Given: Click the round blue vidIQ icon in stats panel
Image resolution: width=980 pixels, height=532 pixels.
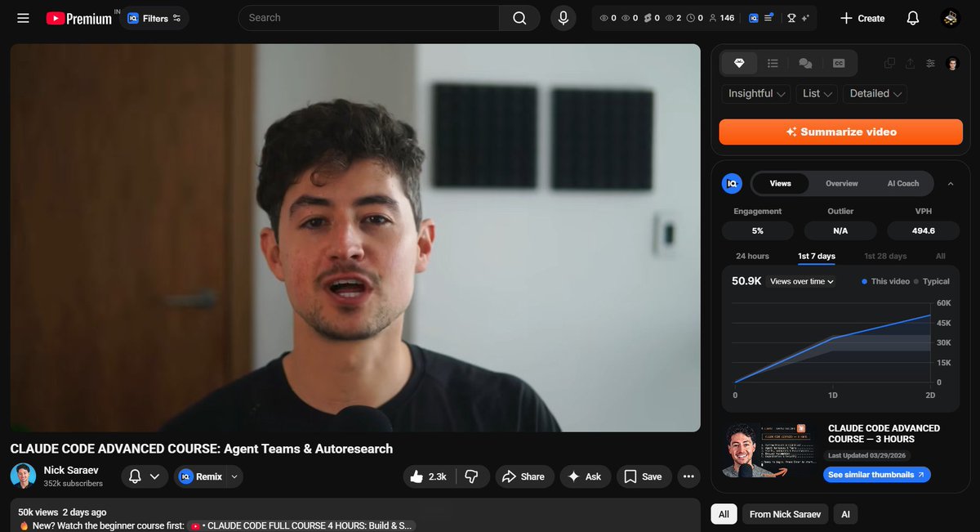Looking at the screenshot, I should [x=732, y=184].
